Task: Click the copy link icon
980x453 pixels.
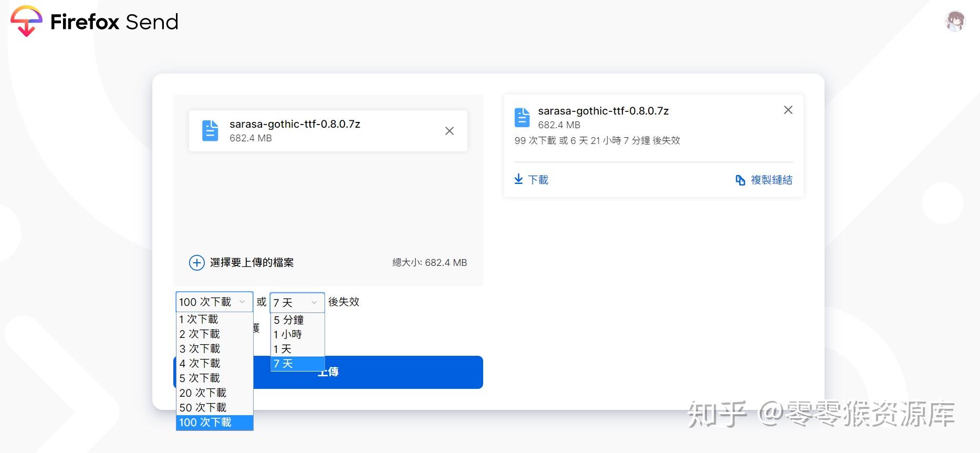Action: [x=741, y=180]
